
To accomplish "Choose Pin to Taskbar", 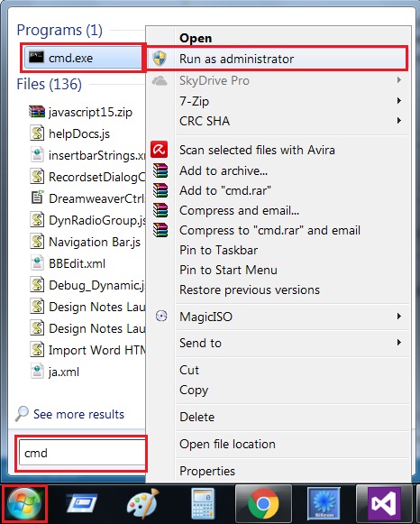I will coord(218,250).
